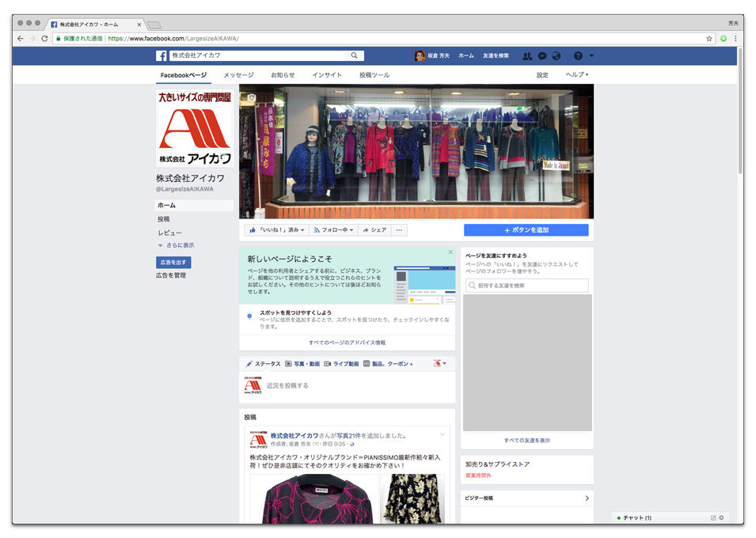Open ヘルプ dropdown menu
The image size is (756, 538).
(x=576, y=74)
